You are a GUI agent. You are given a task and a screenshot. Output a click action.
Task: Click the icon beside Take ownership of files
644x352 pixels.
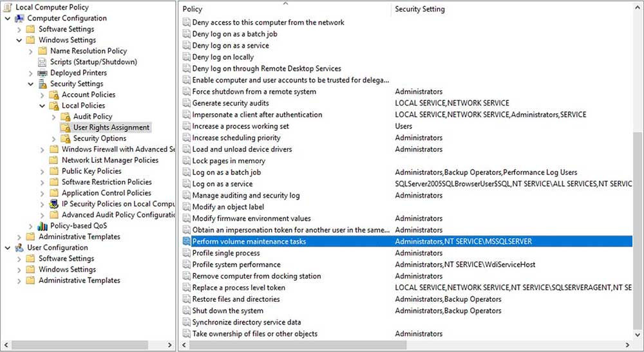point(187,333)
